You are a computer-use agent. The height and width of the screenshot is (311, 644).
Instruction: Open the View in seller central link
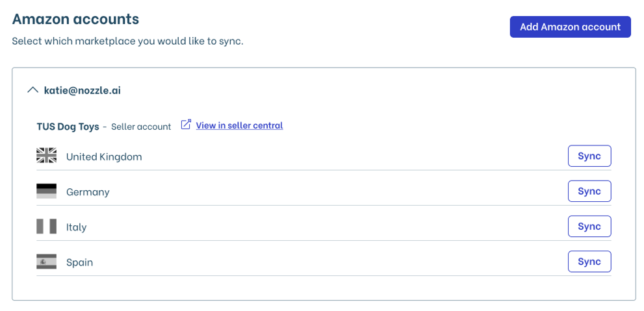239,125
